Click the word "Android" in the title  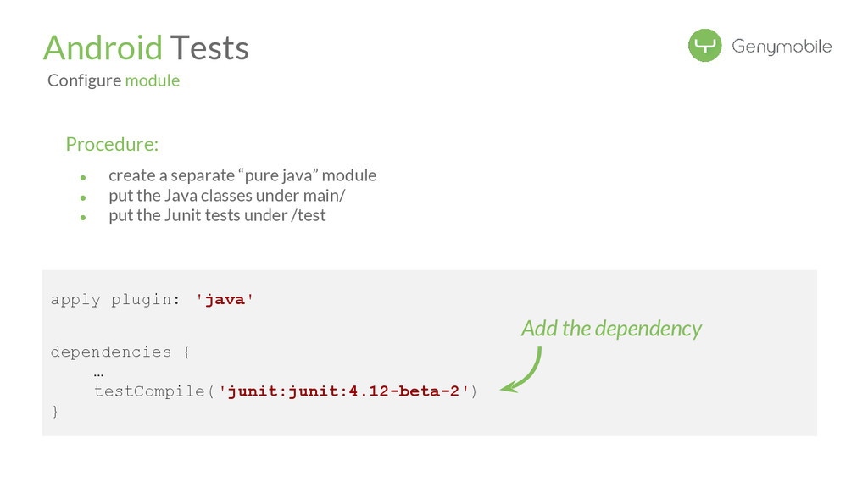tap(103, 47)
